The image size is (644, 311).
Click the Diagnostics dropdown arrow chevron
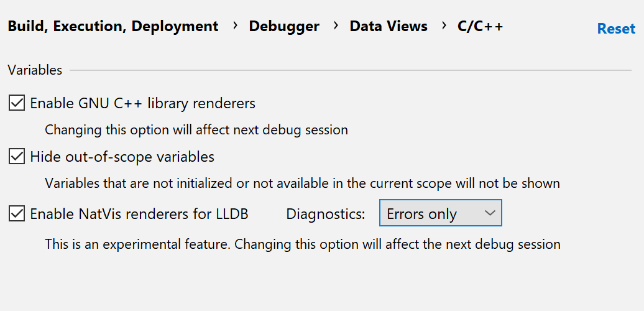point(490,213)
